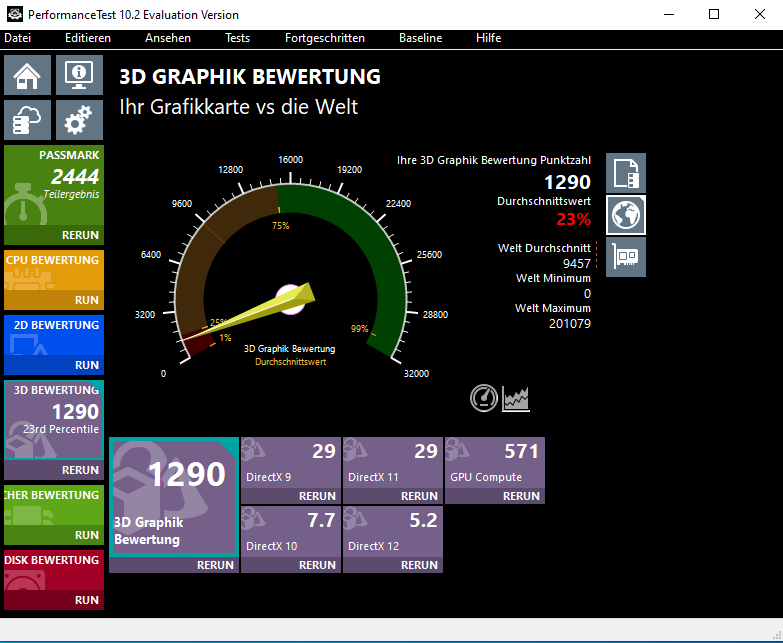
Task: Click the 3D GRAPHIK BEWERTUNG heading
Action: 250,77
